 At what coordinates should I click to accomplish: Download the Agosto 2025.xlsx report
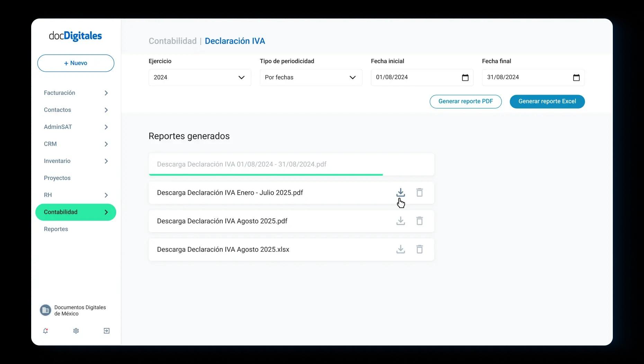[401, 249]
